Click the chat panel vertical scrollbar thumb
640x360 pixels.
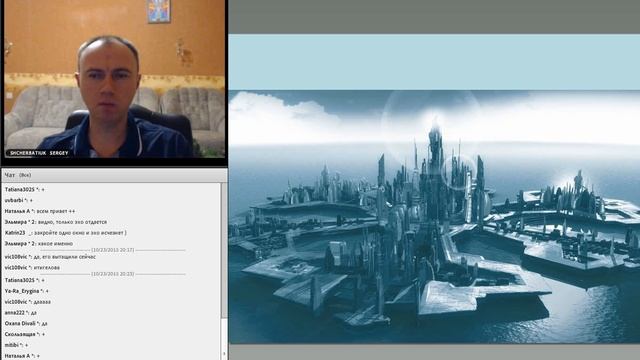[x=224, y=250]
